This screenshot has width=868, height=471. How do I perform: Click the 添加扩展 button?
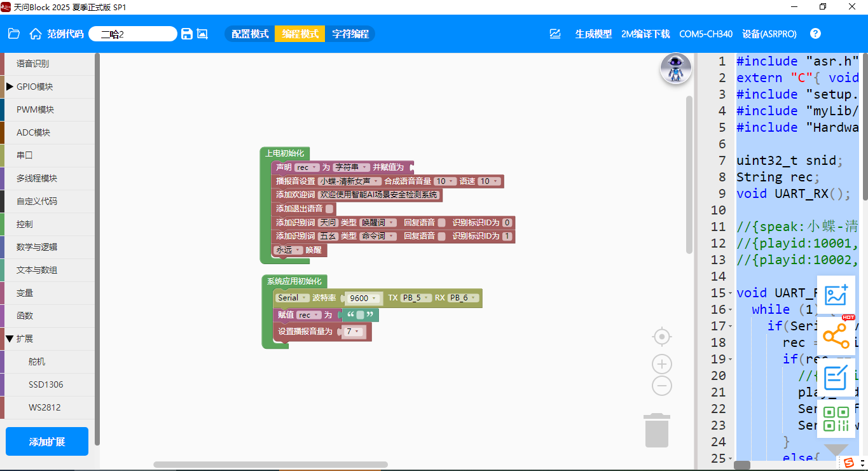[47, 442]
